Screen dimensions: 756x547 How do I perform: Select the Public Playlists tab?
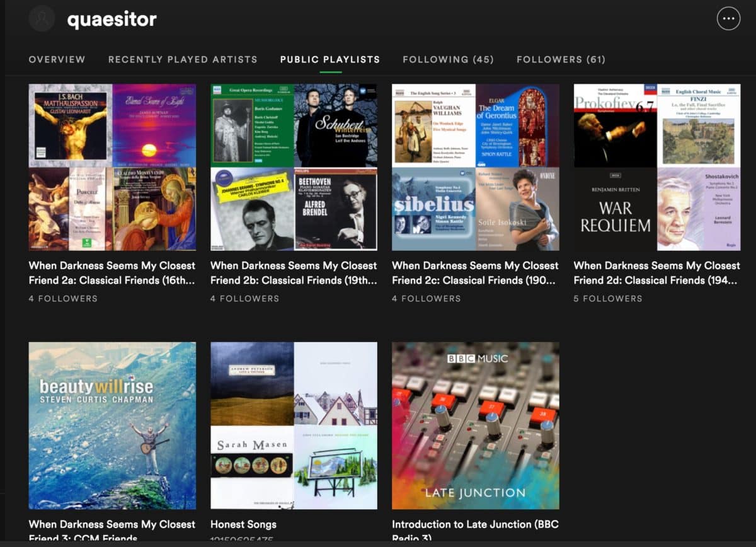(330, 59)
